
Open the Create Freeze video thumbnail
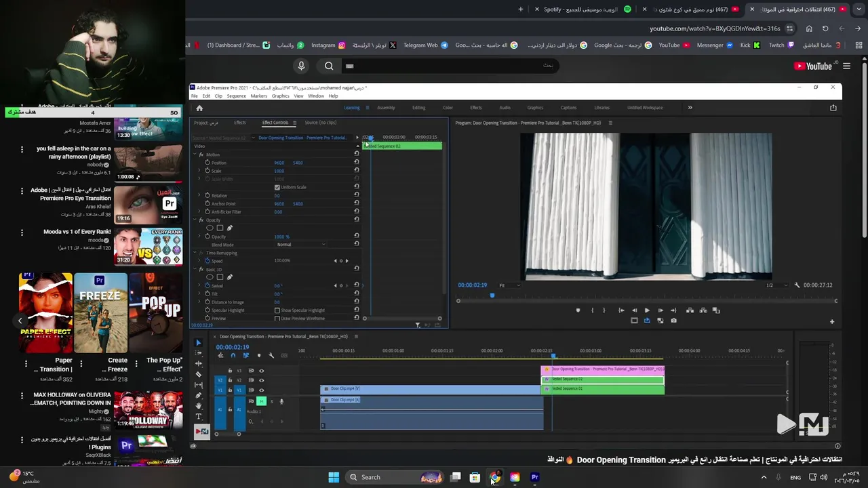pyautogui.click(x=100, y=313)
